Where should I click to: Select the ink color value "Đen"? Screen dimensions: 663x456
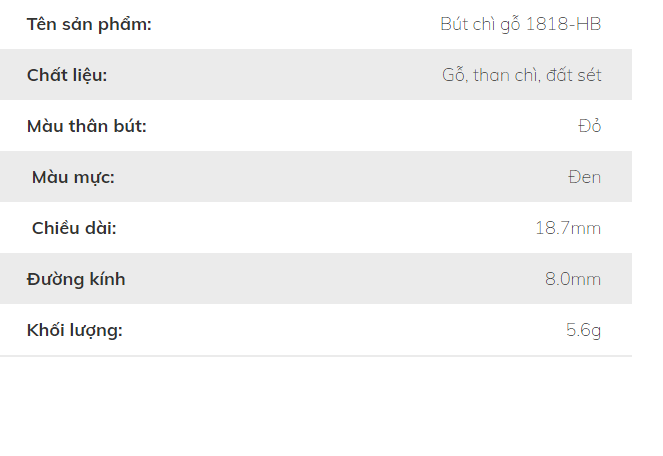point(584,177)
